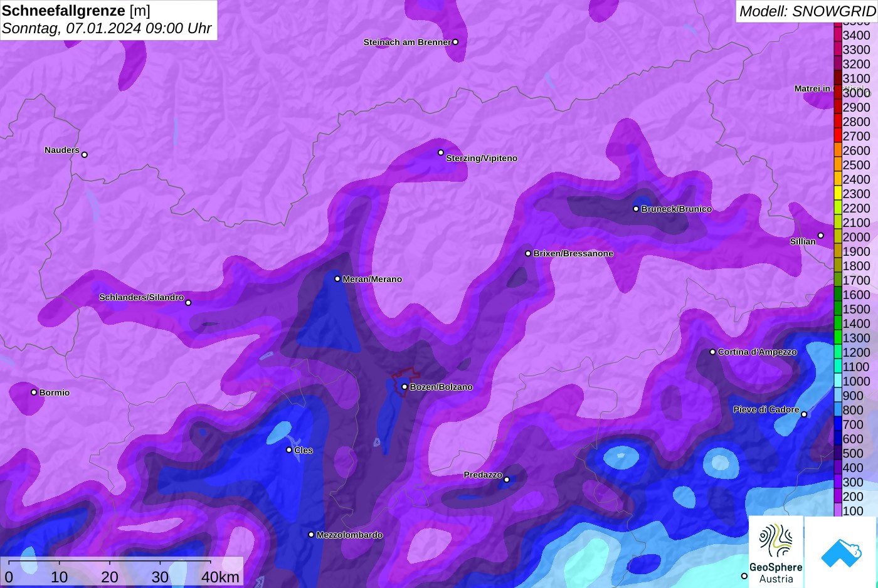The image size is (878, 588).
Task: Click the legend value '2900'
Action: (856, 107)
